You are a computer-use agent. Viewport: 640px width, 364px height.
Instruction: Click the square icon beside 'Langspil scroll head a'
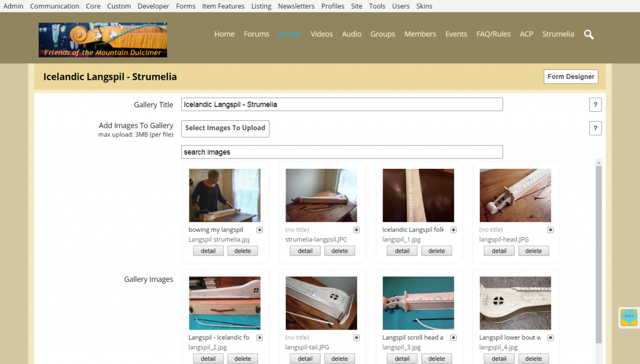(x=453, y=338)
